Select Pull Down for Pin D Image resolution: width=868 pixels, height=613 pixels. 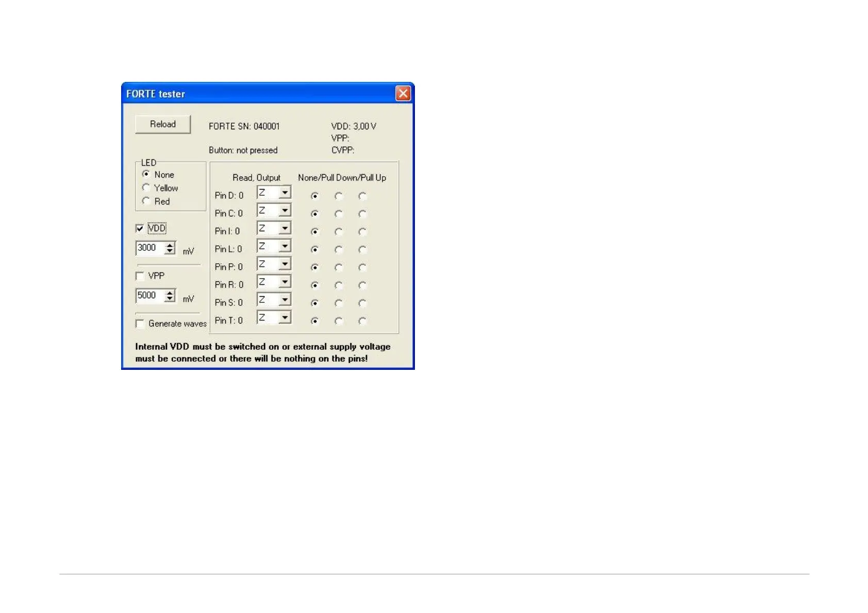[339, 196]
